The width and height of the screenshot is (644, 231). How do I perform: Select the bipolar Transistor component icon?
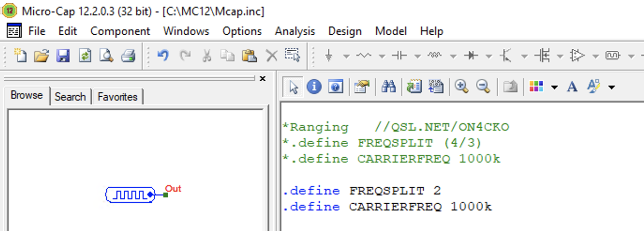click(506, 55)
